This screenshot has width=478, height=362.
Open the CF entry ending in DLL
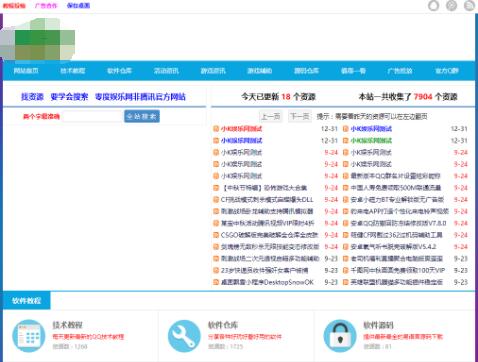(267, 200)
